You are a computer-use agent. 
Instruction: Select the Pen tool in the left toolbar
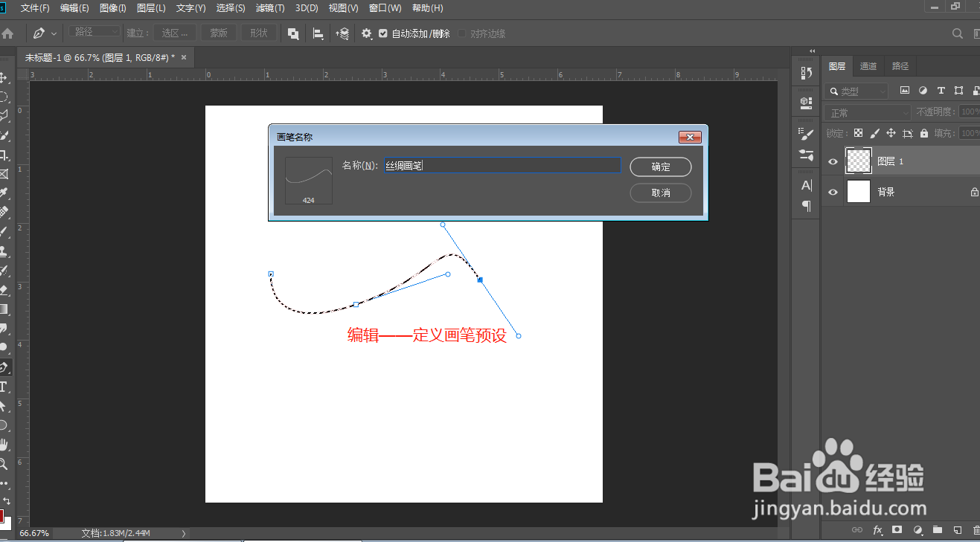tap(4, 367)
